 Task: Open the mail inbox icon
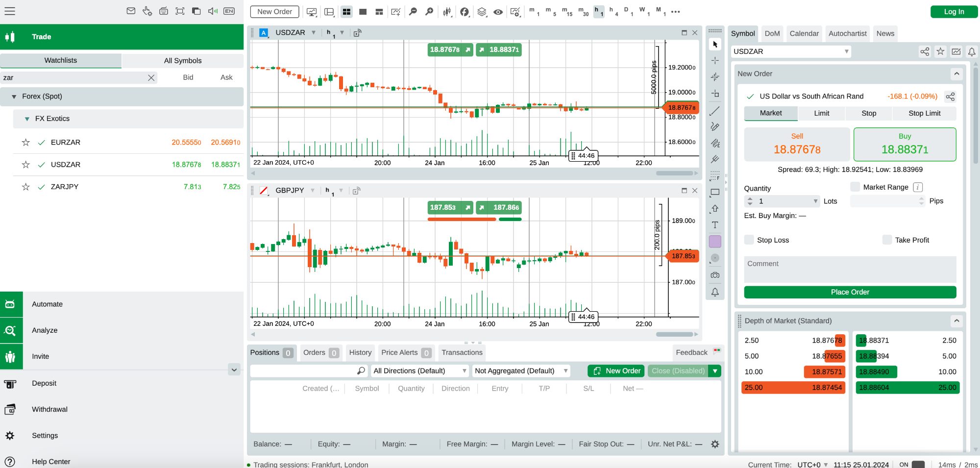pos(131,11)
